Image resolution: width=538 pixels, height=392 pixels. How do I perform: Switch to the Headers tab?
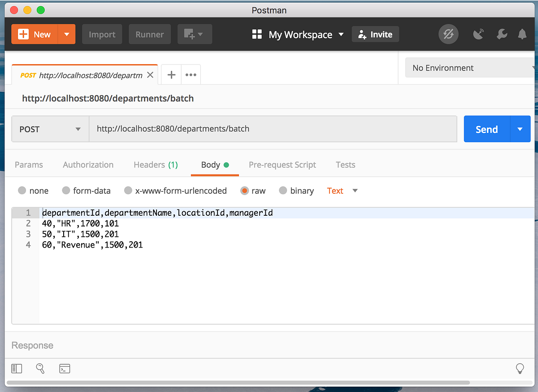click(x=156, y=165)
